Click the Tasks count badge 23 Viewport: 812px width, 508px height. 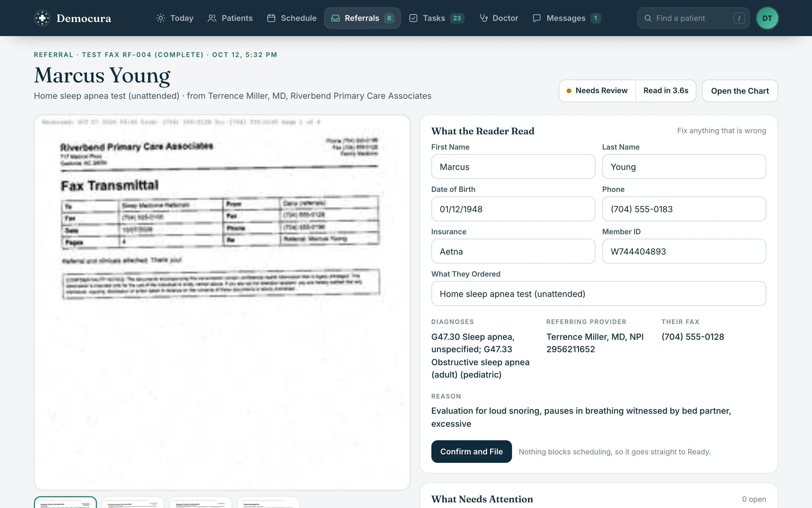pos(457,18)
